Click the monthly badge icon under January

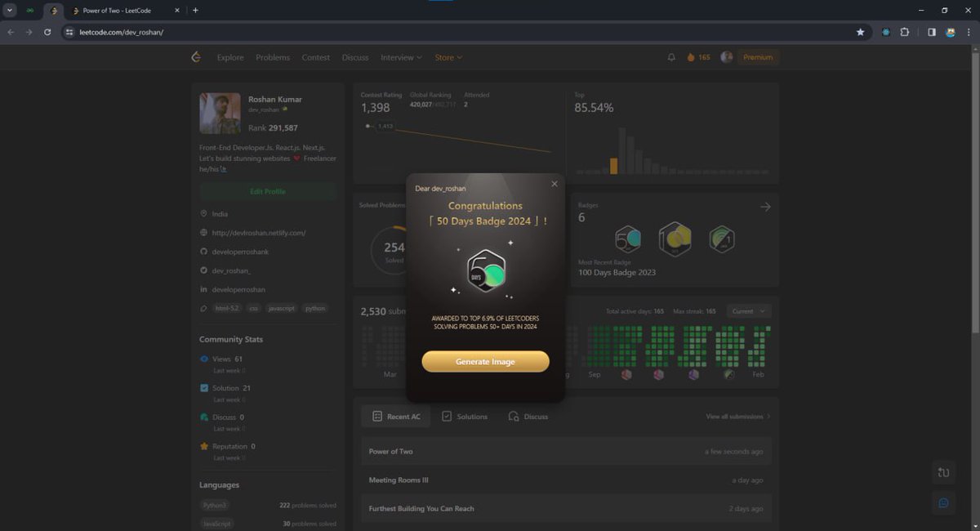pos(728,374)
